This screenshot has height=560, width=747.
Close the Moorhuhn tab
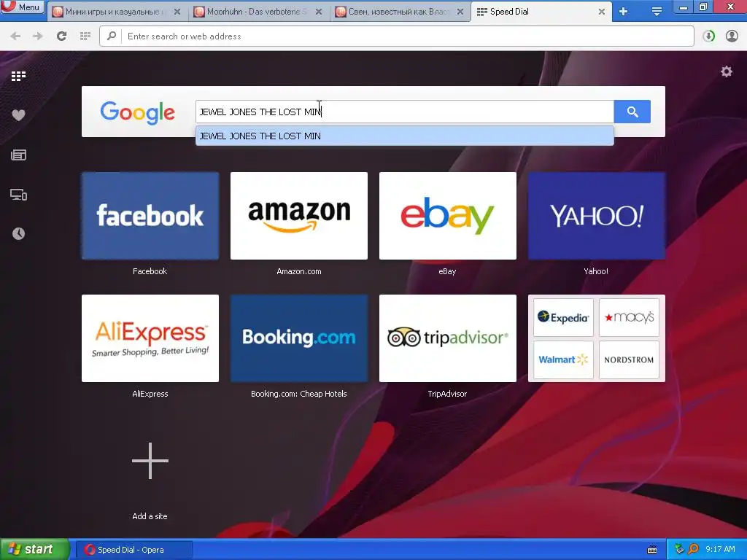[x=319, y=12]
